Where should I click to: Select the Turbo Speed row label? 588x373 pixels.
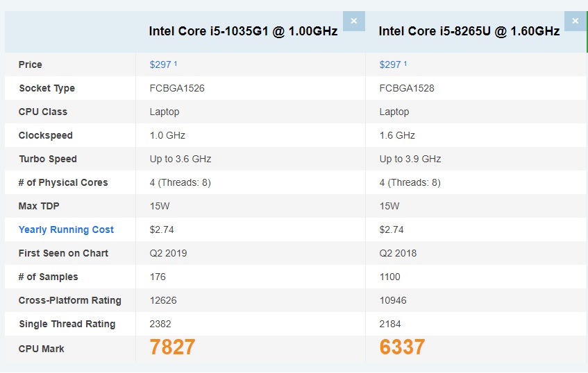point(48,159)
